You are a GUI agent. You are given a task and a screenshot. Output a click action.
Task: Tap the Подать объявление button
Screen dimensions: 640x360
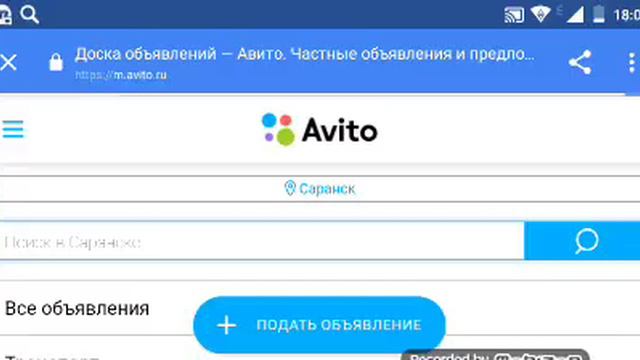(320, 325)
